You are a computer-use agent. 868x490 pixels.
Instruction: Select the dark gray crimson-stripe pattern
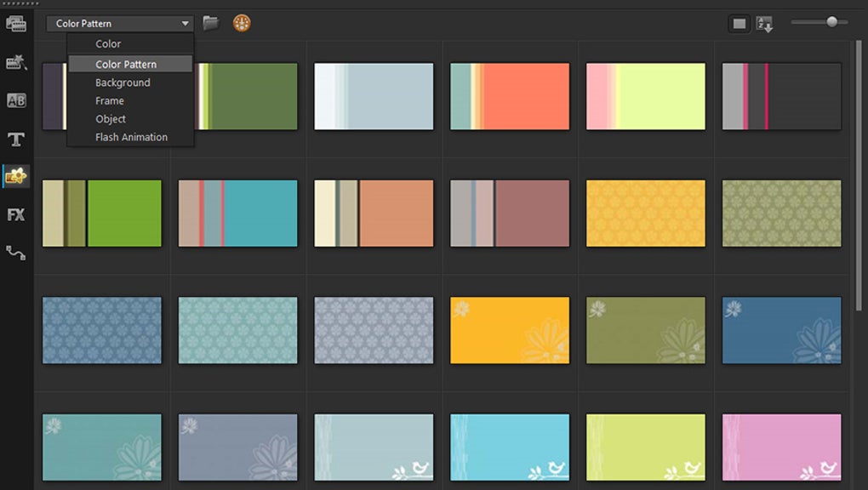[x=782, y=96]
